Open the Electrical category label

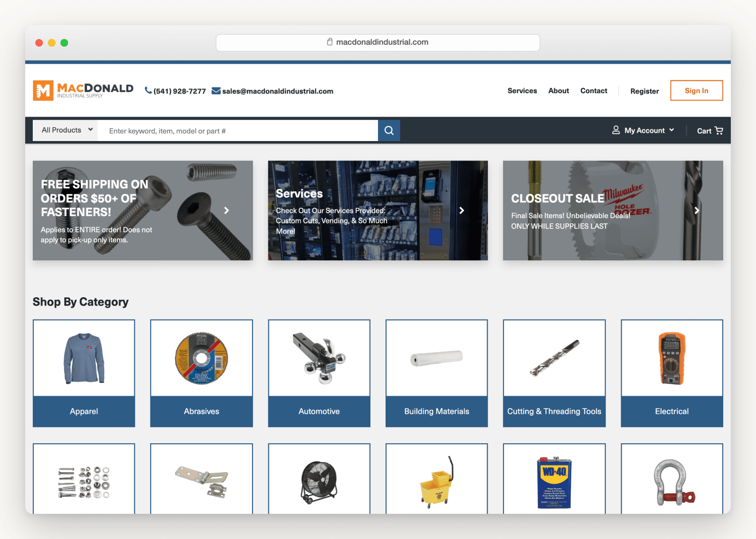point(672,411)
